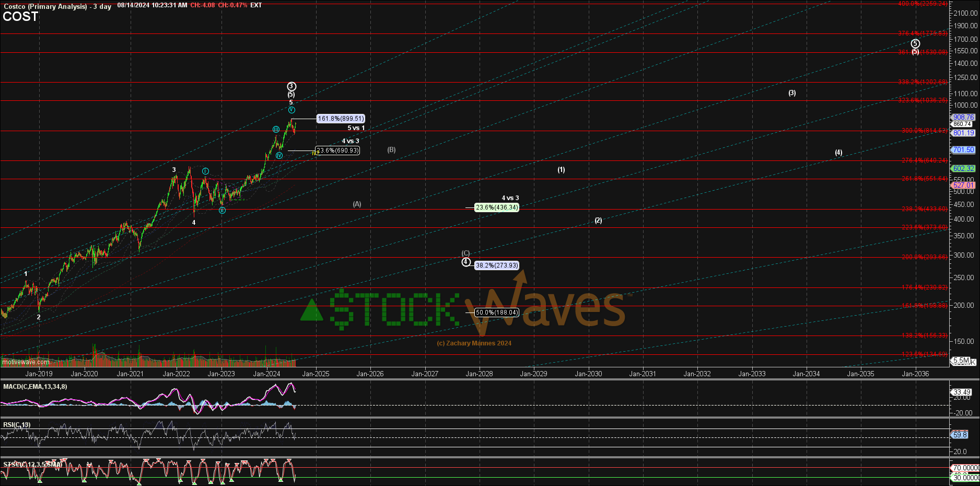Viewport: 980px width, 486px height.
Task: Select the projected (2) wave label
Action: [x=598, y=221]
